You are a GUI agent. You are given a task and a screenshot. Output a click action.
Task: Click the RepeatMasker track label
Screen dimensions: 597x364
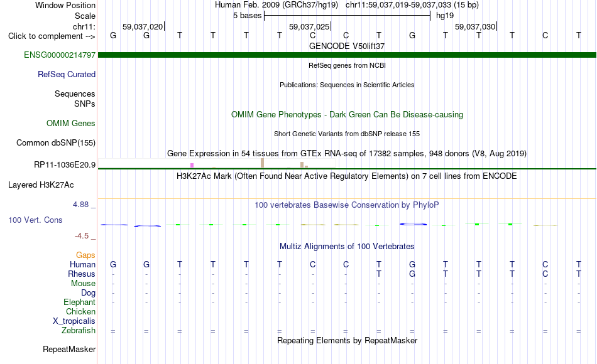(69, 349)
